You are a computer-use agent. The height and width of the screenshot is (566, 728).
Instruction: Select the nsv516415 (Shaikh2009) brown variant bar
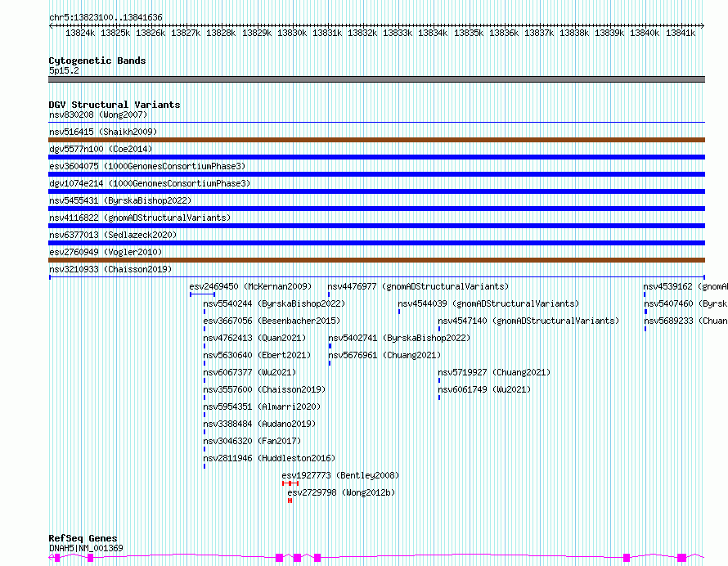click(x=376, y=140)
